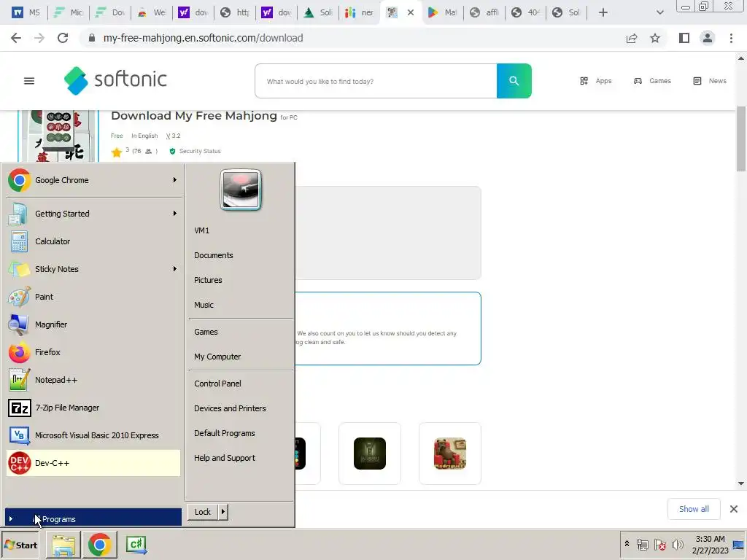This screenshot has height=560, width=747.
Task: Go back in Chrome
Action: 16,38
